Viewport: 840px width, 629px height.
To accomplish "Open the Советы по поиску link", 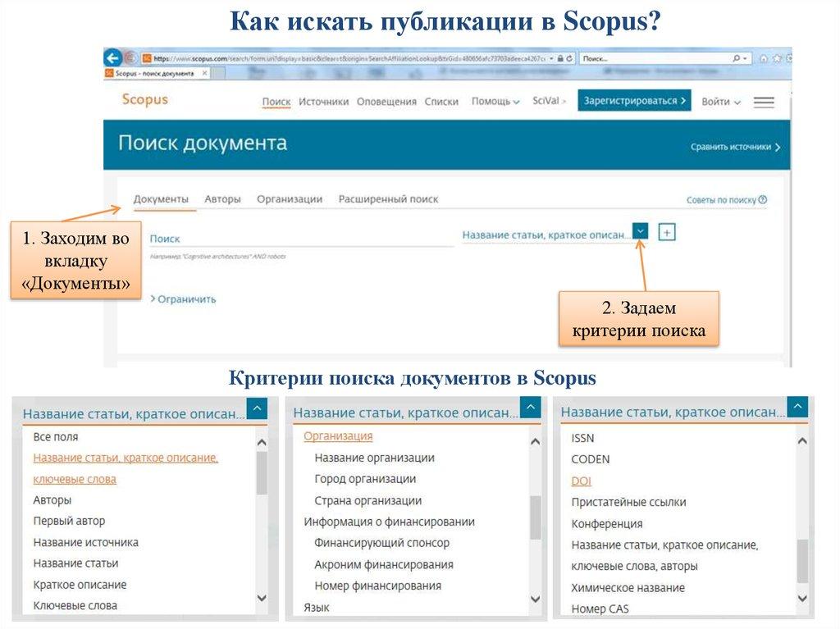I will [726, 200].
